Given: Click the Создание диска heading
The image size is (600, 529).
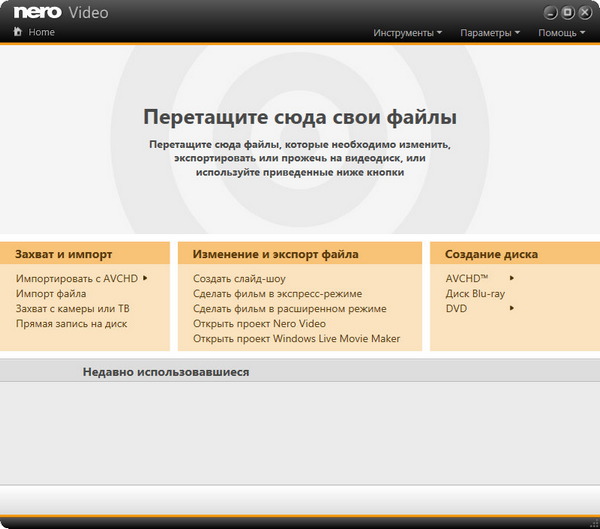Looking at the screenshot, I should [491, 254].
